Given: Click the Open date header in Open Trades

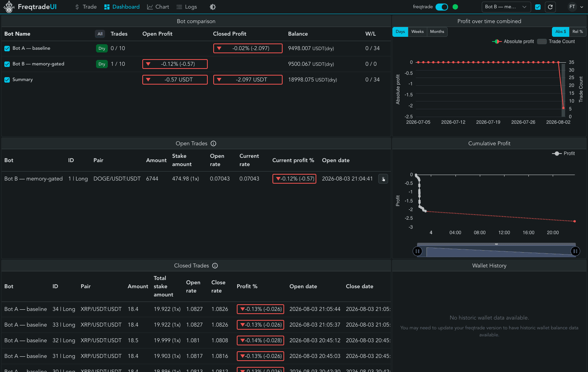Looking at the screenshot, I should pyautogui.click(x=336, y=160).
